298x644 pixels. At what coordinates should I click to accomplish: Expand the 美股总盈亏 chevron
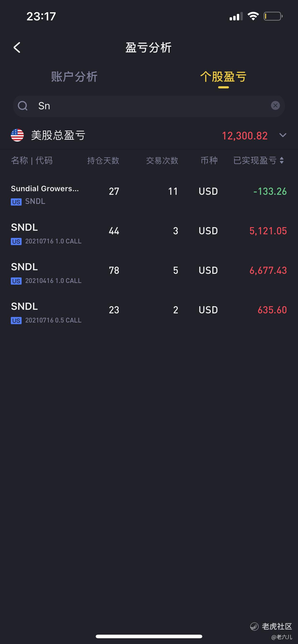point(283,135)
